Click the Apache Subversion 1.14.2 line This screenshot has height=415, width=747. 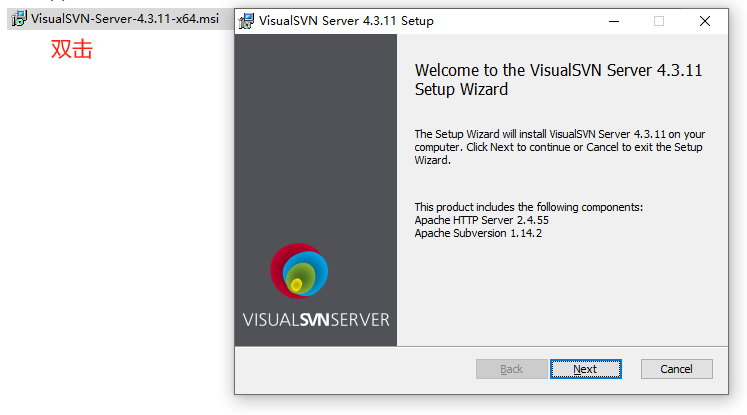[478, 233]
